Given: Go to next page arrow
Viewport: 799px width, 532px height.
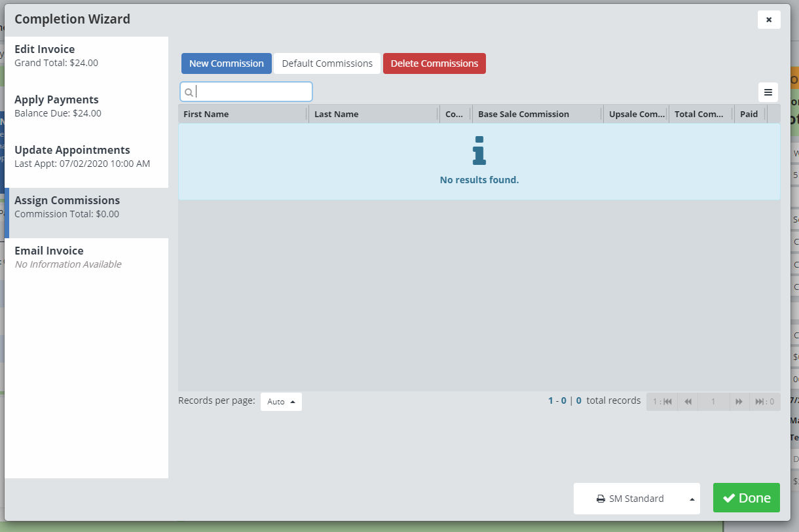Looking at the screenshot, I should (739, 402).
